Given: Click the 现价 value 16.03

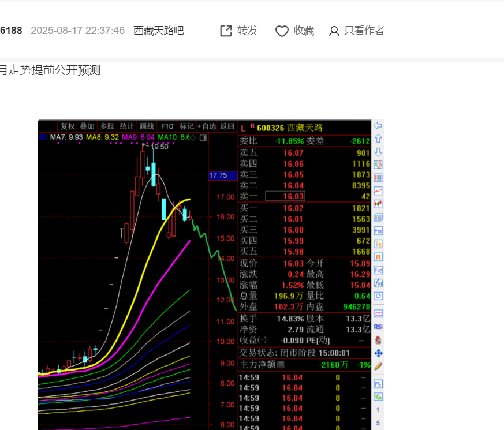Looking at the screenshot, I should [293, 264].
